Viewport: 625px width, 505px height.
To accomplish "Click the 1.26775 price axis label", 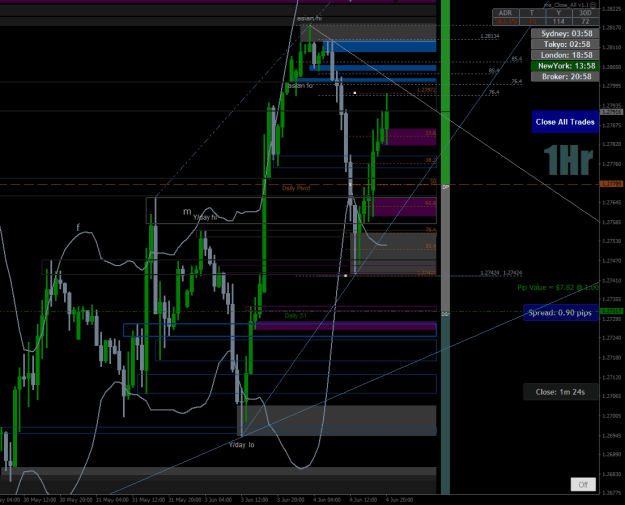I will pyautogui.click(x=611, y=493).
